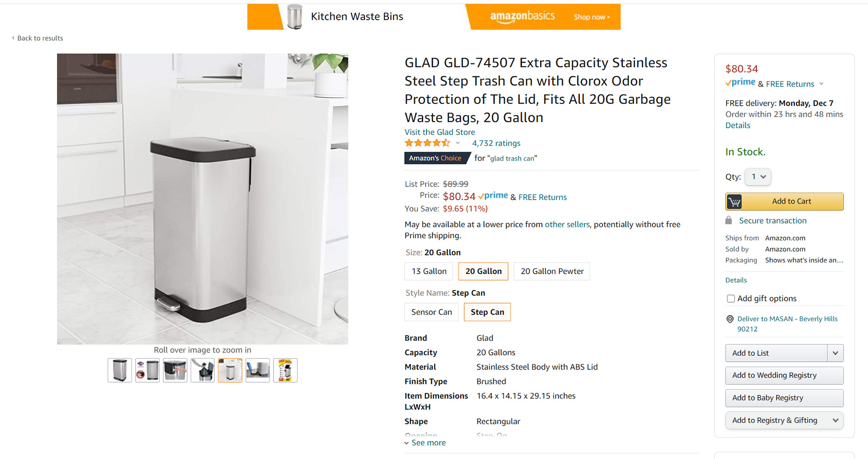Select the 13 Gallon size option
Screen dimensions: 868x459
[429, 272]
